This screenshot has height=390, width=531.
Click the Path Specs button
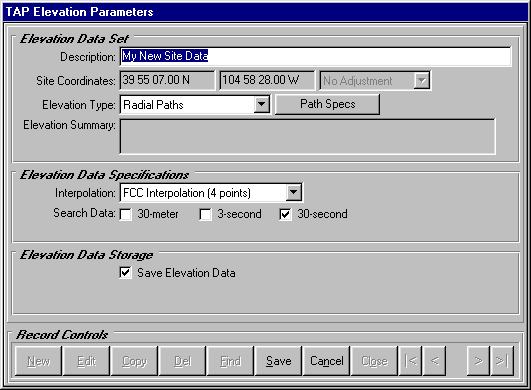(x=327, y=104)
